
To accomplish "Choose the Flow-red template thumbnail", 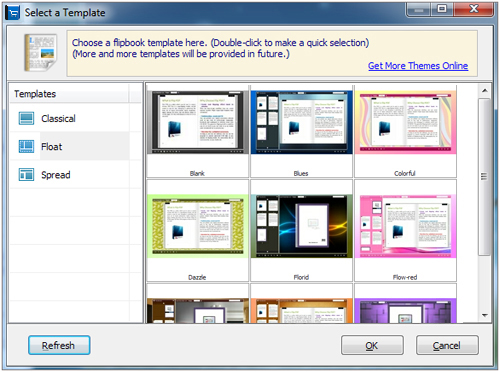I will click(x=406, y=226).
